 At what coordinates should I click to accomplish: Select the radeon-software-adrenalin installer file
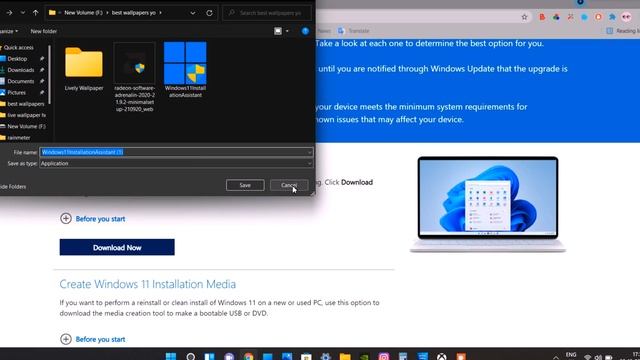134,77
